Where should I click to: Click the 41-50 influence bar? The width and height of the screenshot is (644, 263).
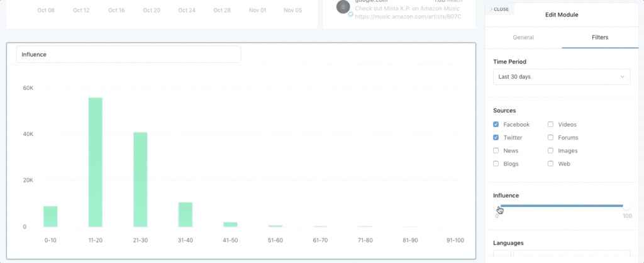(x=230, y=225)
